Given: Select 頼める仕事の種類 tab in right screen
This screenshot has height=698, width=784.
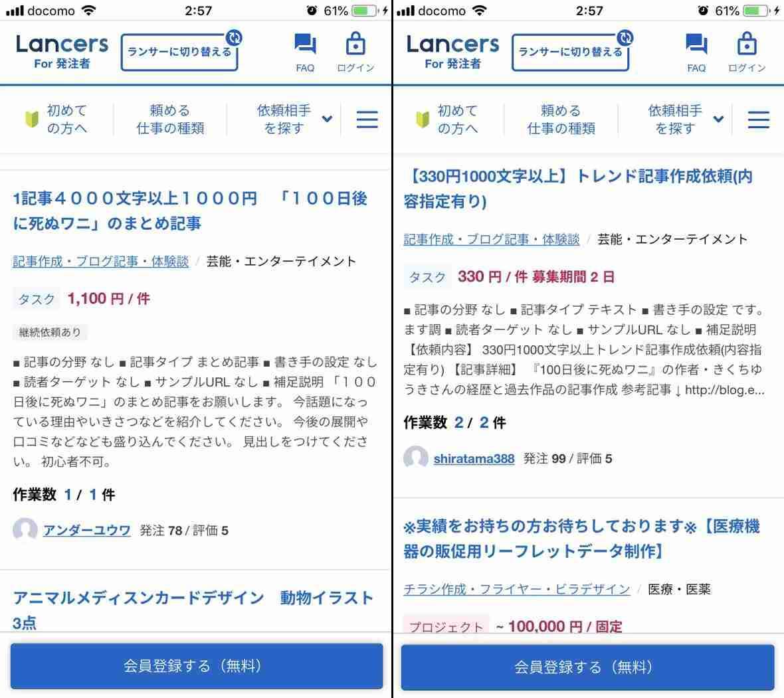Looking at the screenshot, I should coord(561,120).
